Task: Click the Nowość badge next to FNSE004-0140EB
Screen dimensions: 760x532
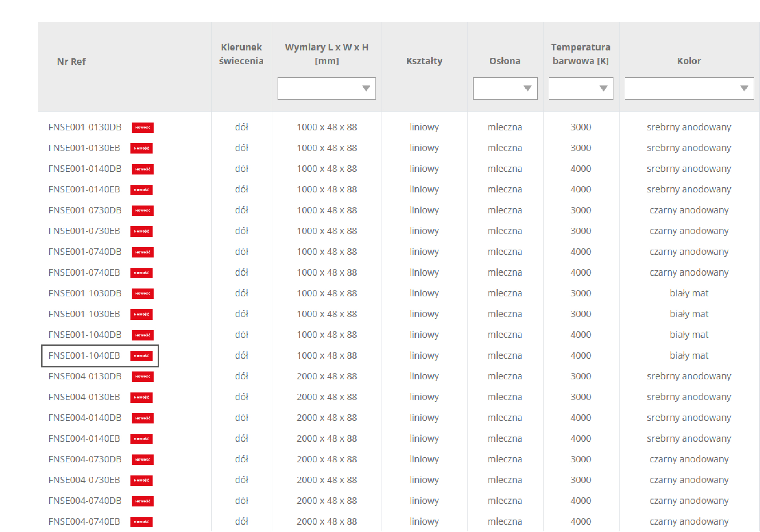Action: coord(141,439)
